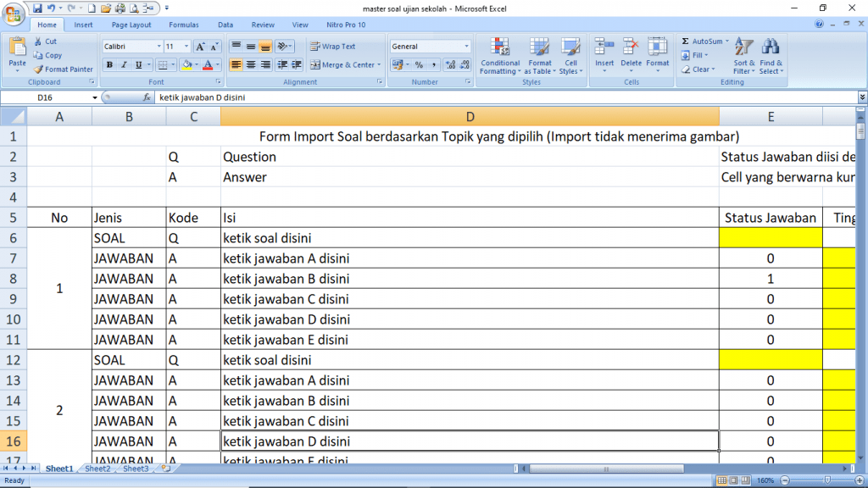
Task: Apply the red Font Color
Action: point(208,64)
